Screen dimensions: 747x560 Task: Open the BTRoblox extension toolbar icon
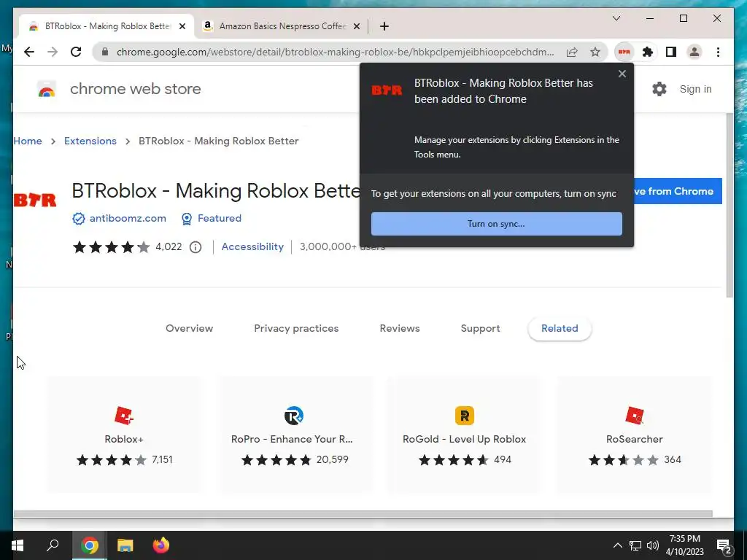coord(624,52)
